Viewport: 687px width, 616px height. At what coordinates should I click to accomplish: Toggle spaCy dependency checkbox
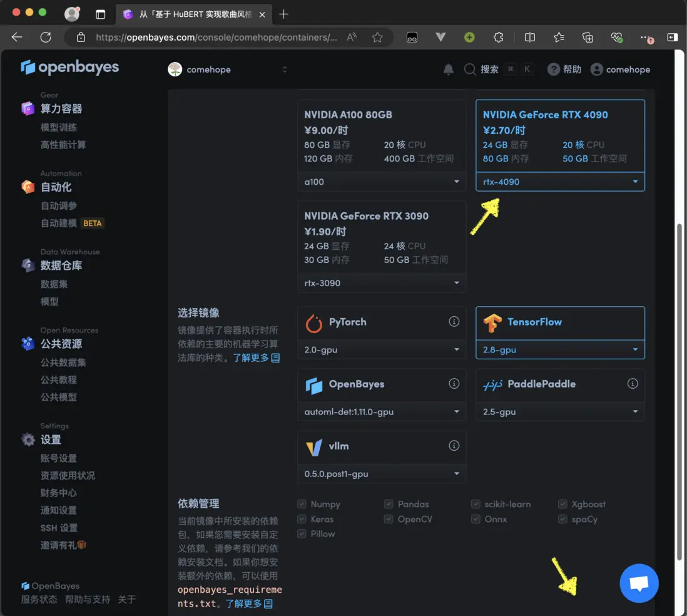coord(562,519)
